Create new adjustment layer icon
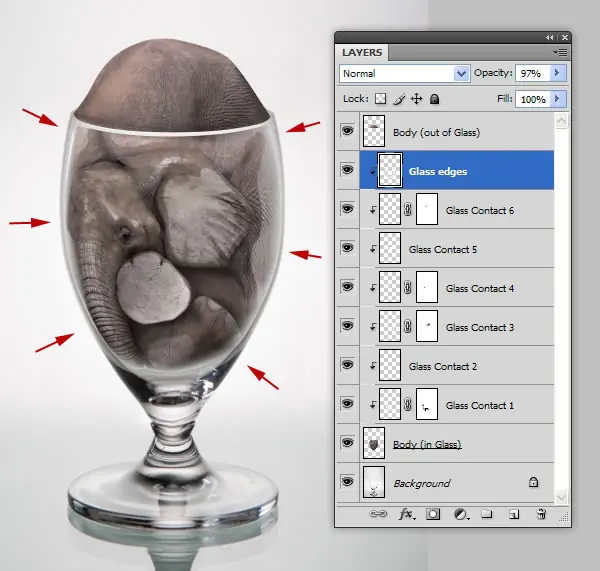 pyautogui.click(x=461, y=514)
